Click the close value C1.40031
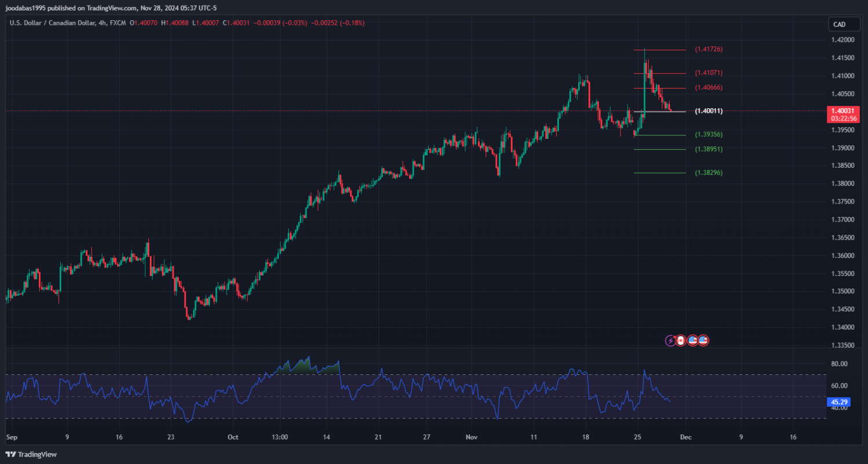Image resolution: width=868 pixels, height=464 pixels. [236, 23]
